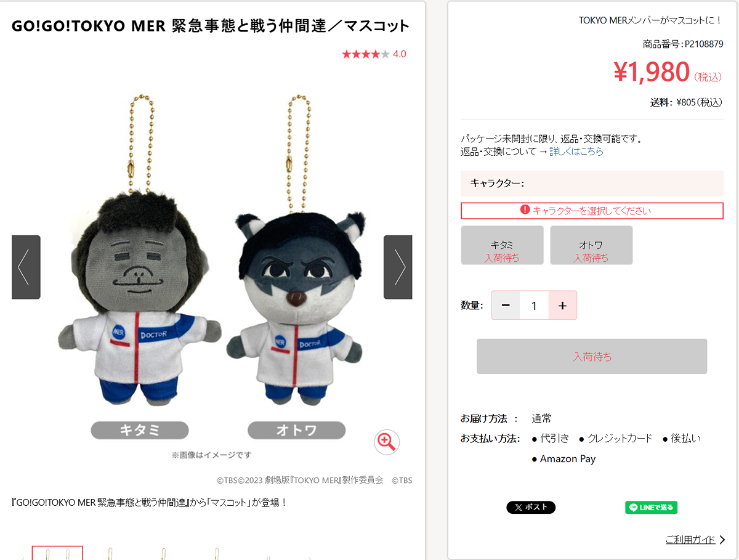Open 詳しくはこちら return policy link
Viewport: 739px width, 560px height.
[x=576, y=151]
